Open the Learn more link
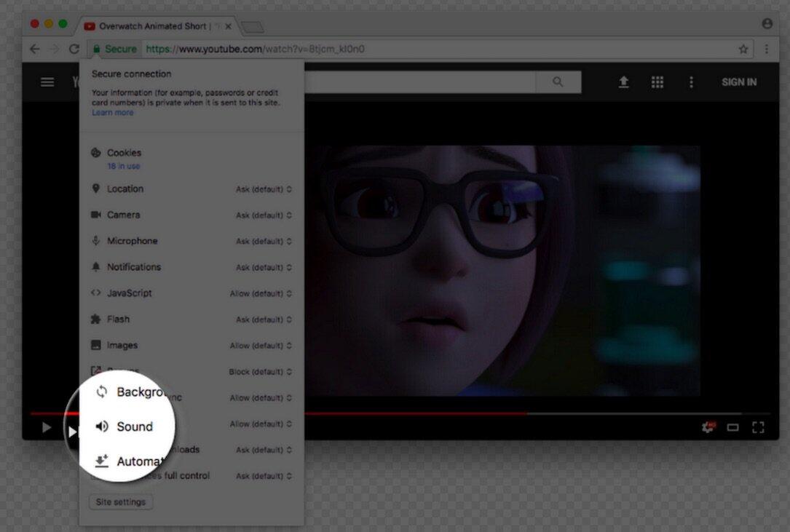Image resolution: width=790 pixels, height=532 pixels. coord(112,113)
